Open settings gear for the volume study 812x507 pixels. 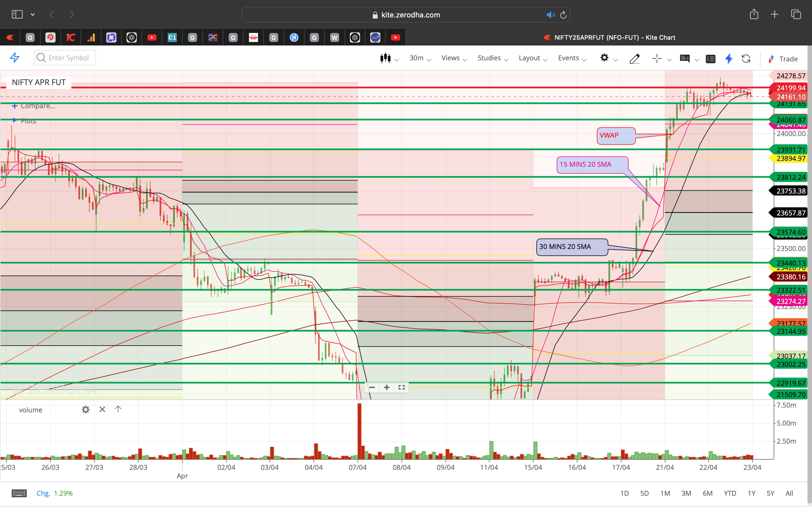coord(86,409)
